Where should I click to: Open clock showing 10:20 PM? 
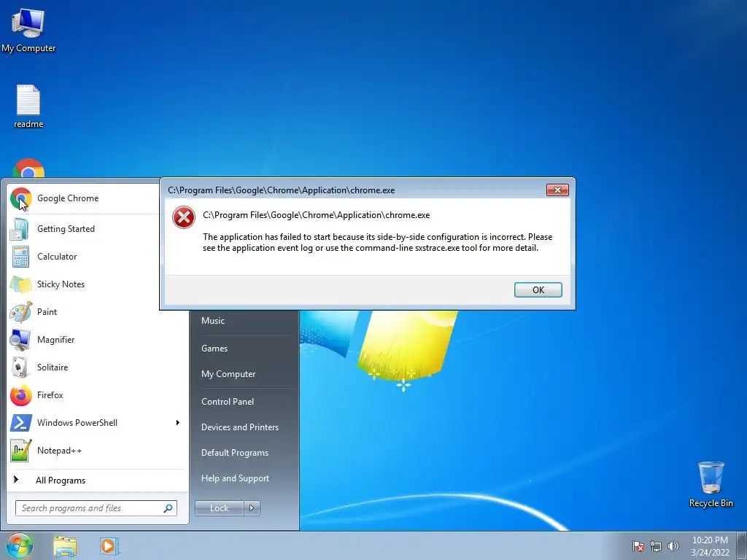coord(710,546)
